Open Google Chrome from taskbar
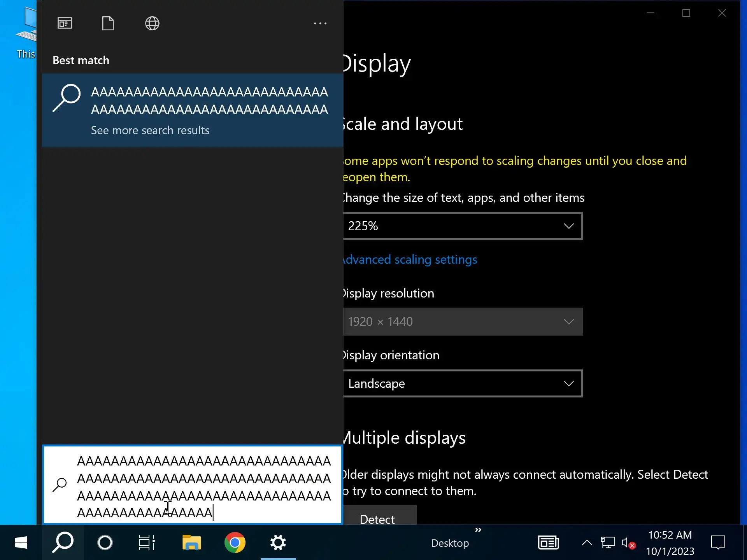This screenshot has width=747, height=560. coord(235,542)
